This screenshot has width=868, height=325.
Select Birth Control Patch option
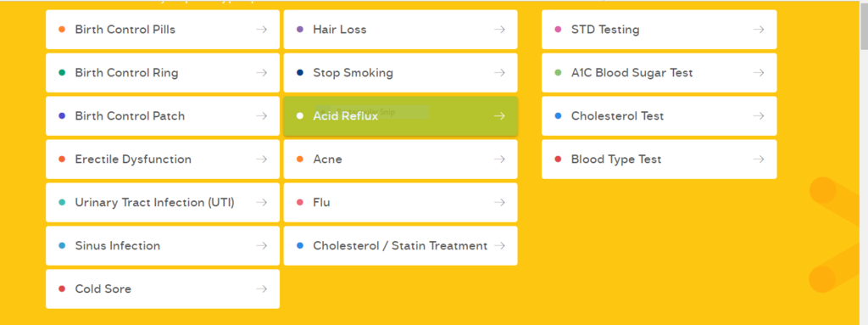(163, 116)
